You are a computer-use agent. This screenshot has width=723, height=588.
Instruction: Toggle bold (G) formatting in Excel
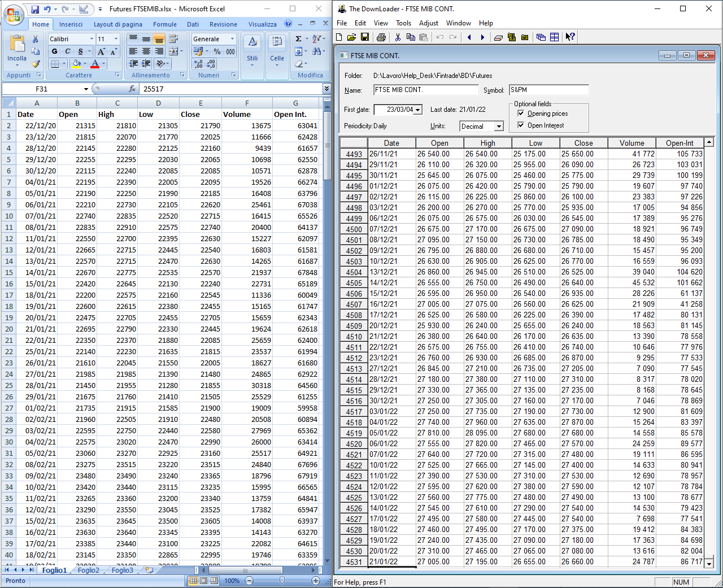point(55,51)
